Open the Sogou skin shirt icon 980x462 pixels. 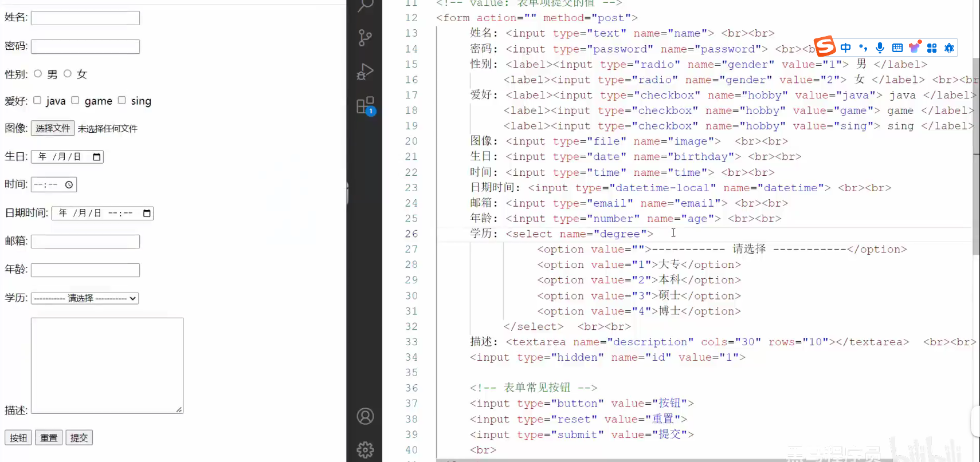[915, 47]
